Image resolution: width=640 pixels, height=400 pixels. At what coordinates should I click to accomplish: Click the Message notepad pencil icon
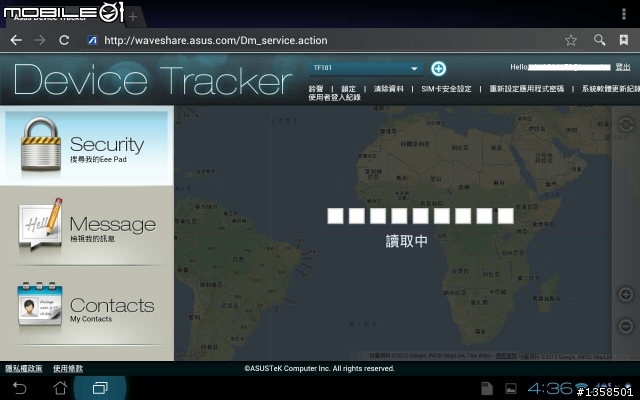pyautogui.click(x=40, y=224)
